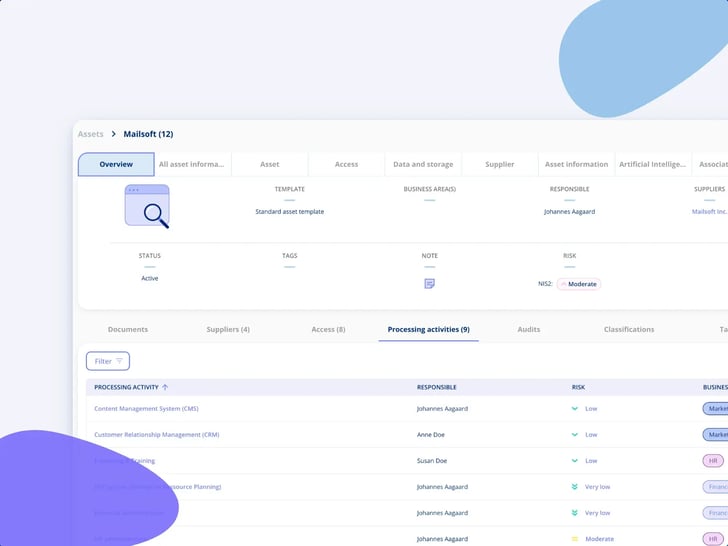Select Processing activities (9) sub-tab
Viewport: 728px width, 546px height.
429,329
